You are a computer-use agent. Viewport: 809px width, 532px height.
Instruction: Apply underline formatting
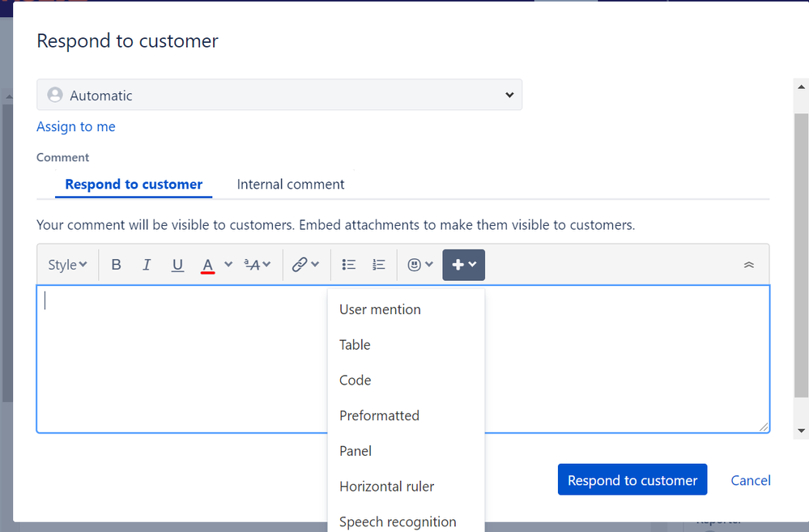point(177,265)
